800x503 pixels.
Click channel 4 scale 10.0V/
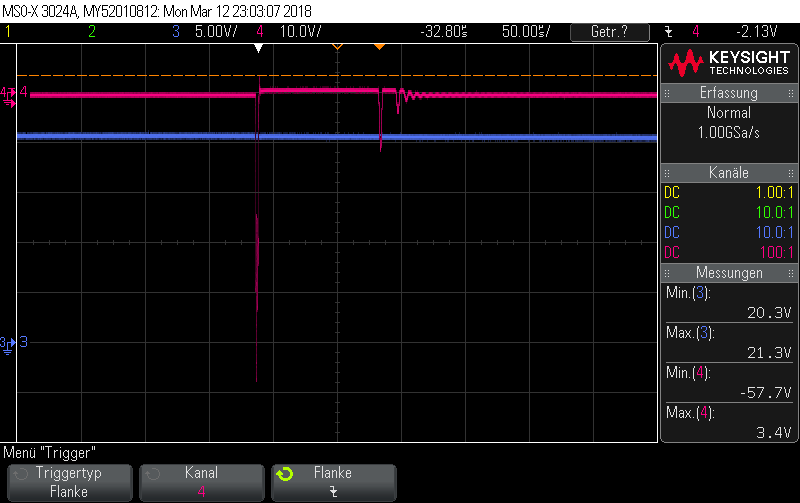pyautogui.click(x=301, y=32)
